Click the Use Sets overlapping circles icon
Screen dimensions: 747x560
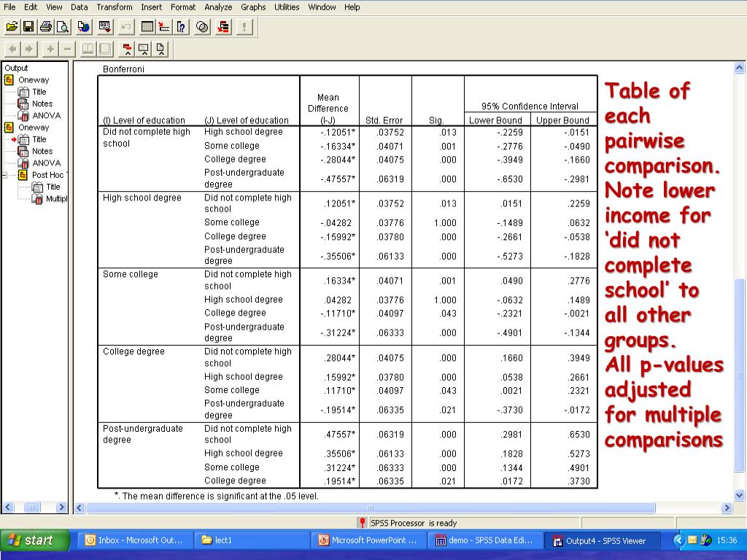(x=202, y=27)
